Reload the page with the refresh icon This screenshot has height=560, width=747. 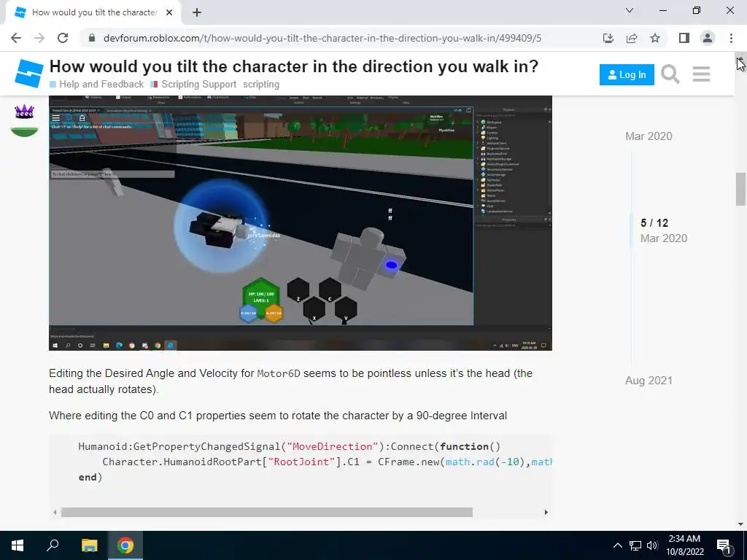(63, 38)
